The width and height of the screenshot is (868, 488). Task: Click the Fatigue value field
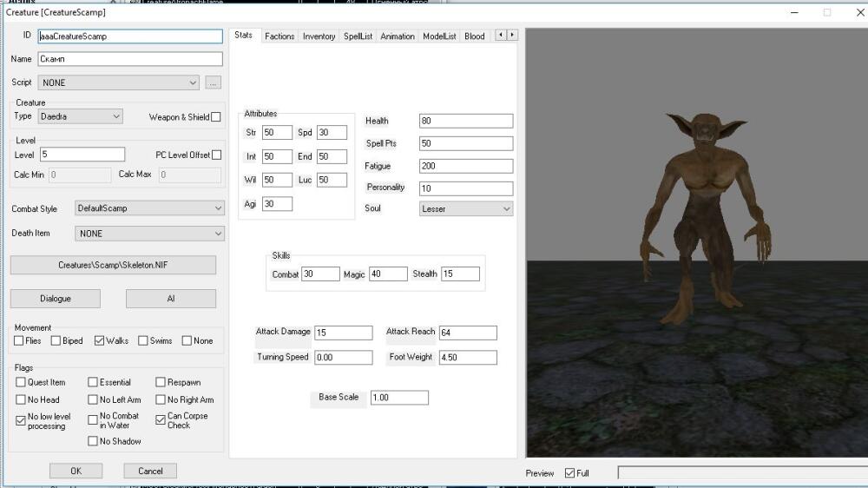point(466,166)
